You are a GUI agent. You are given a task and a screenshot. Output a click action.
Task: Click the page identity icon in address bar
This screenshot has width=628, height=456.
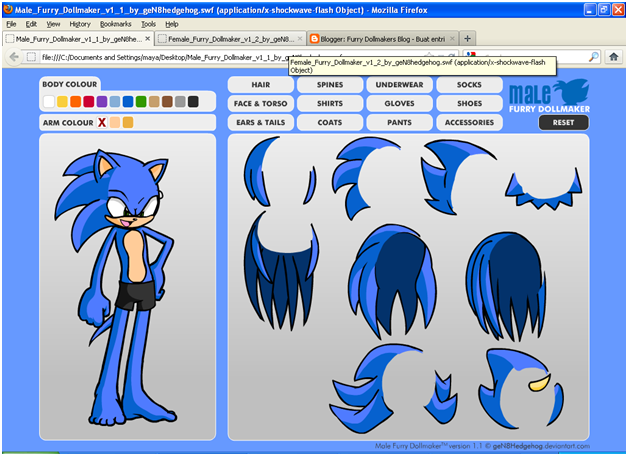coord(31,57)
